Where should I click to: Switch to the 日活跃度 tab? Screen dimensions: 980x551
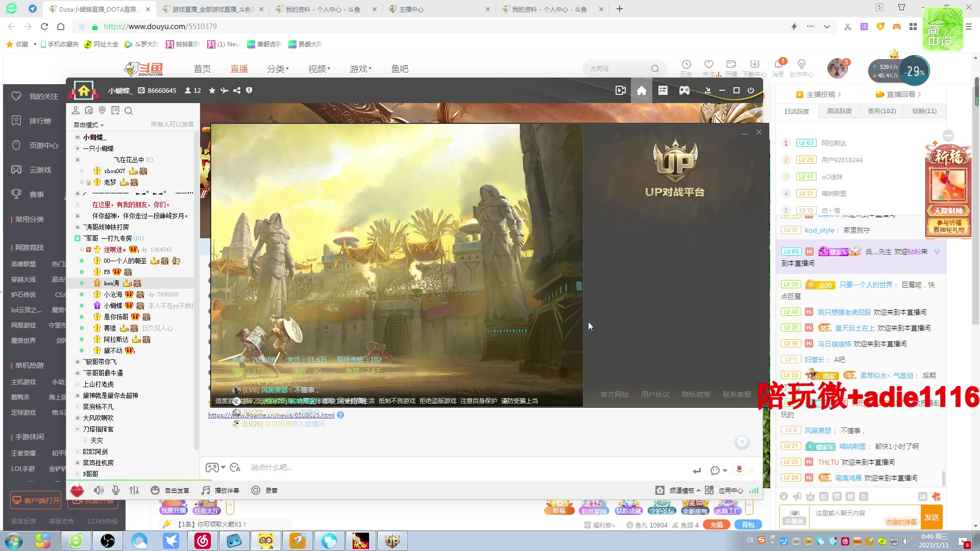click(797, 111)
